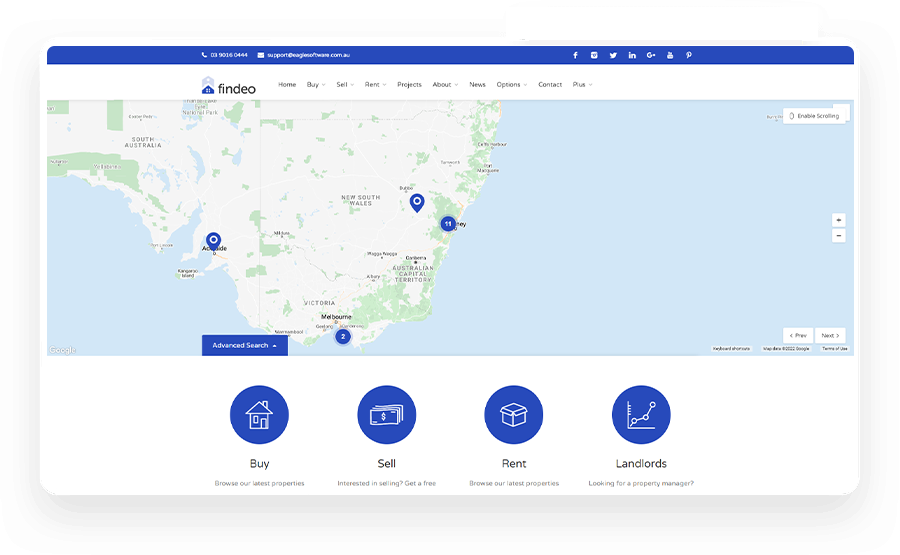Go to the Projects menu item

[409, 85]
